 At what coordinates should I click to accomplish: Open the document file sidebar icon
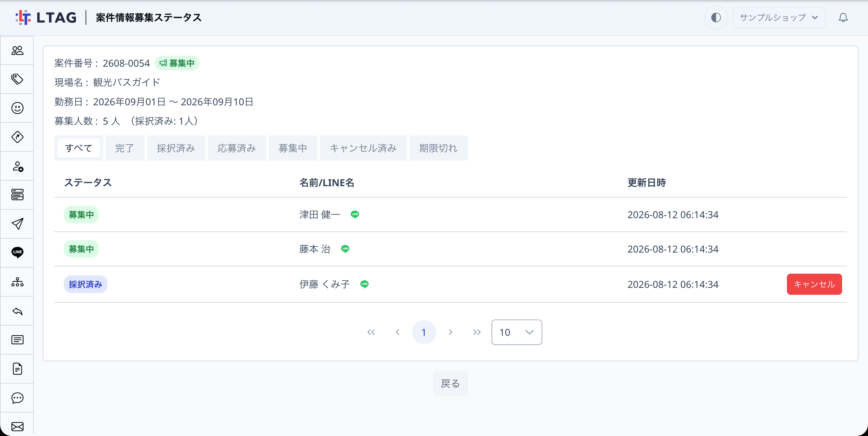[17, 368]
